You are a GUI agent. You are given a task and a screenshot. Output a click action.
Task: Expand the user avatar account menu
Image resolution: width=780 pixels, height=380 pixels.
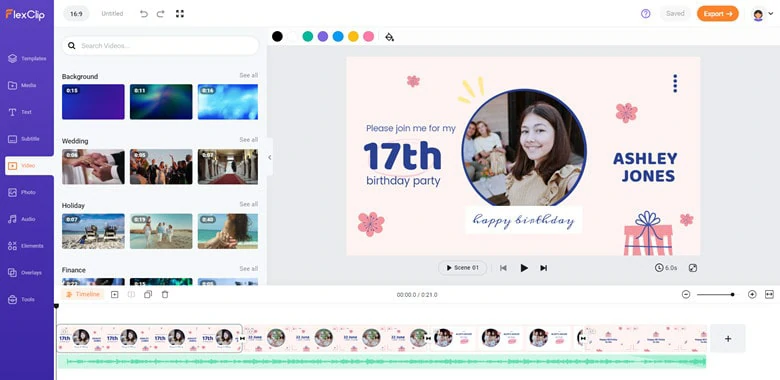[x=763, y=14]
